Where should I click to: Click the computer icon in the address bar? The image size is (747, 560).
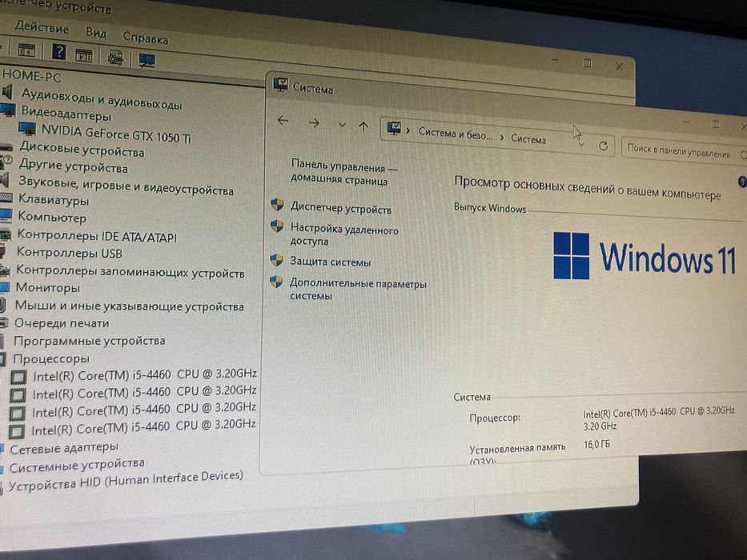pos(393,128)
